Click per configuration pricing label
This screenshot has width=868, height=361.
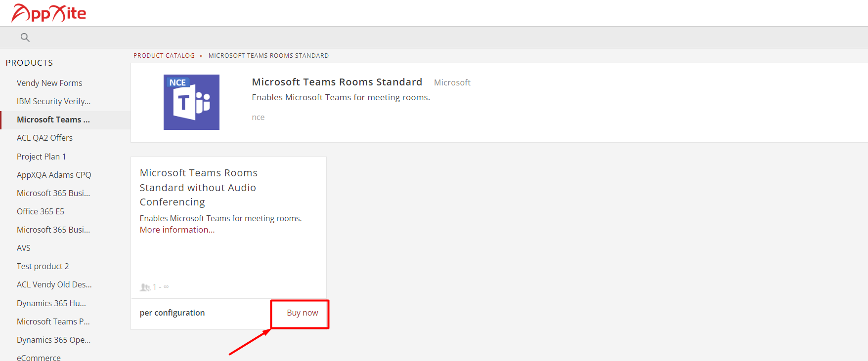tap(172, 313)
